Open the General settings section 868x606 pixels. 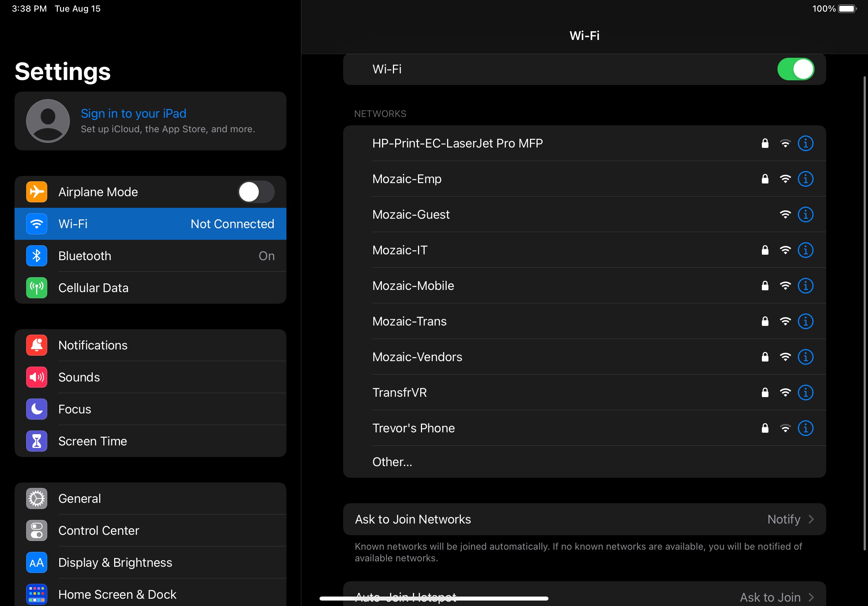79,499
